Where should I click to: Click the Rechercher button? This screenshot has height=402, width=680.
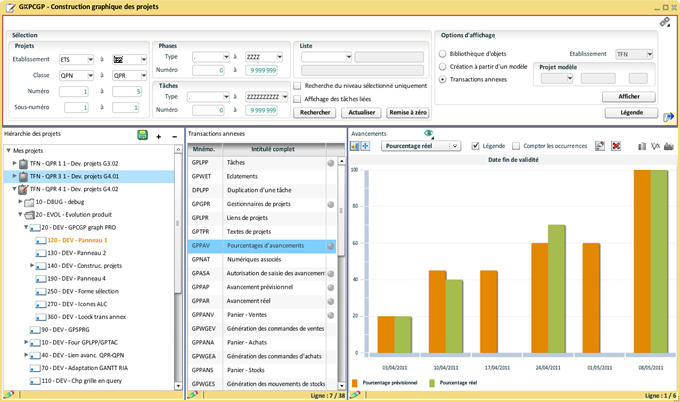[313, 113]
